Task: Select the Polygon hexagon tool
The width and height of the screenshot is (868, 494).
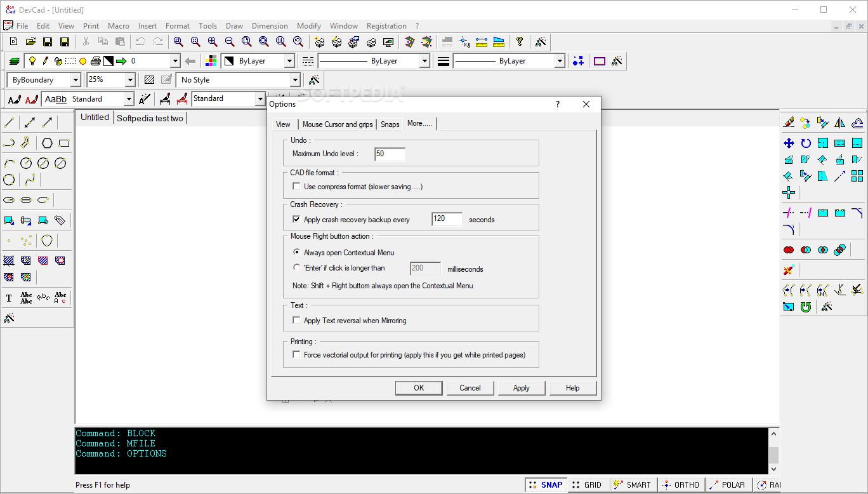Action: click(x=47, y=143)
